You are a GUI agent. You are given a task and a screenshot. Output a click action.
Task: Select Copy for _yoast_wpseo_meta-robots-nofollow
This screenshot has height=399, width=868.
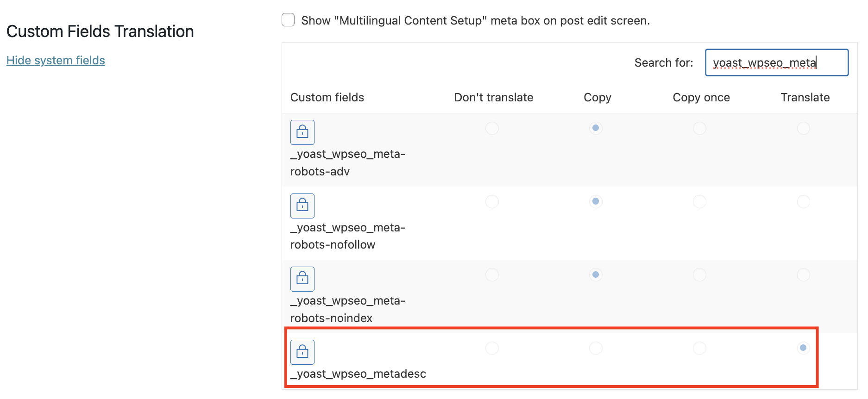click(x=596, y=201)
